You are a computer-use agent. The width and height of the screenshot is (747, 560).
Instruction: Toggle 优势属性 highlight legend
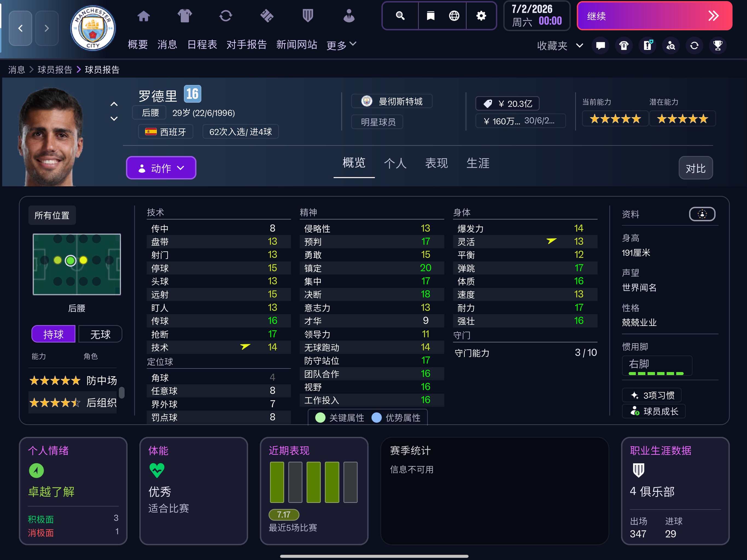click(x=396, y=418)
